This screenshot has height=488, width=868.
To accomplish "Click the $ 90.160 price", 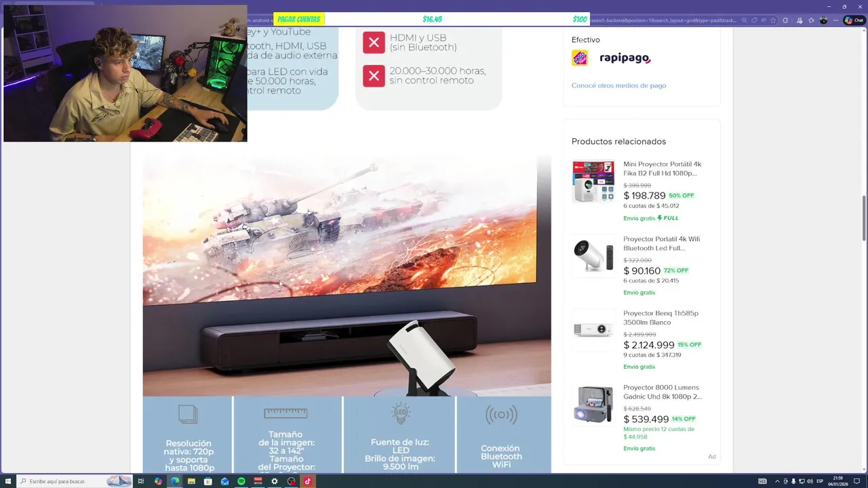I will [642, 271].
